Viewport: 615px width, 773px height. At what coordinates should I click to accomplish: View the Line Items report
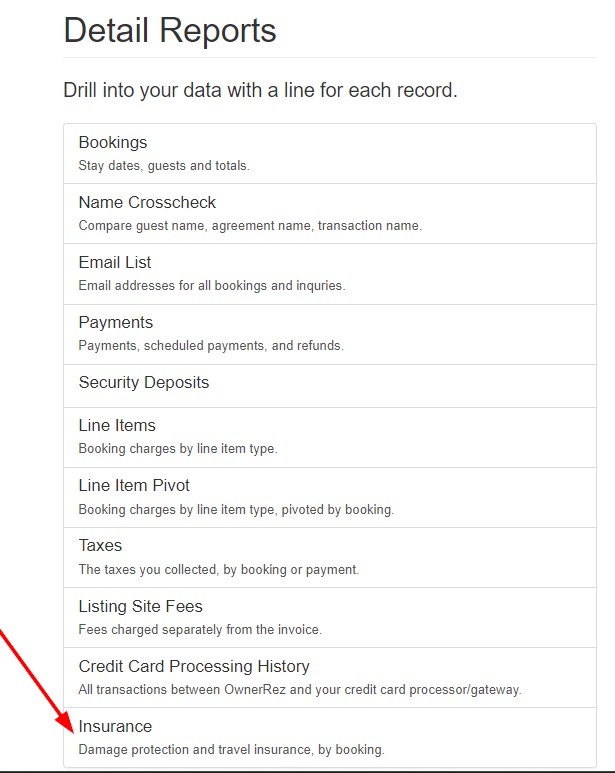tap(117, 426)
